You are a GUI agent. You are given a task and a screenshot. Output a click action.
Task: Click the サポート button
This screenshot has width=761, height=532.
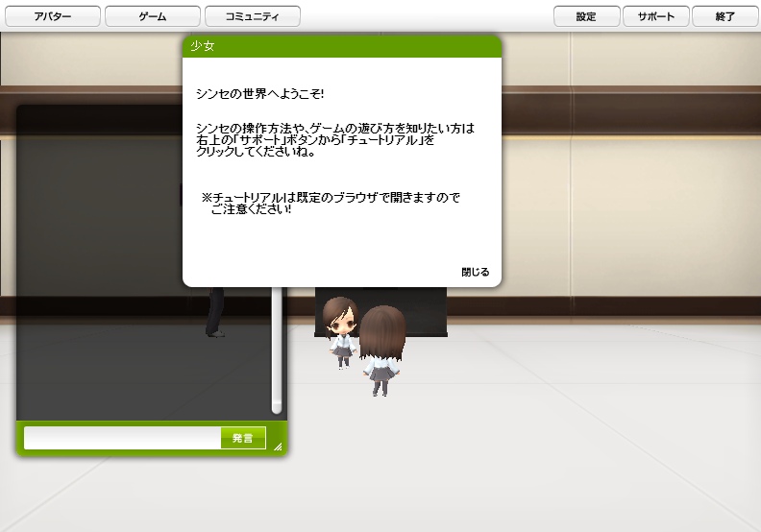655,16
